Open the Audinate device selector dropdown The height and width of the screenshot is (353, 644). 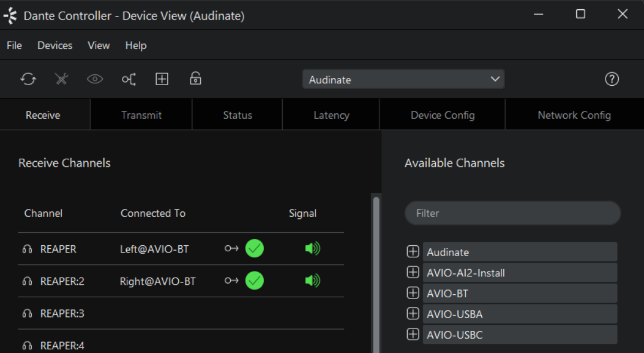point(403,79)
